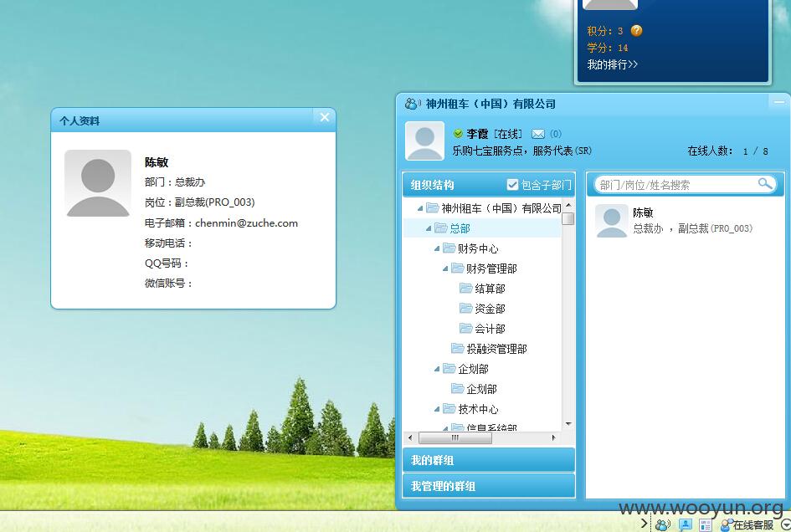Click the points help question mark icon

637,31
